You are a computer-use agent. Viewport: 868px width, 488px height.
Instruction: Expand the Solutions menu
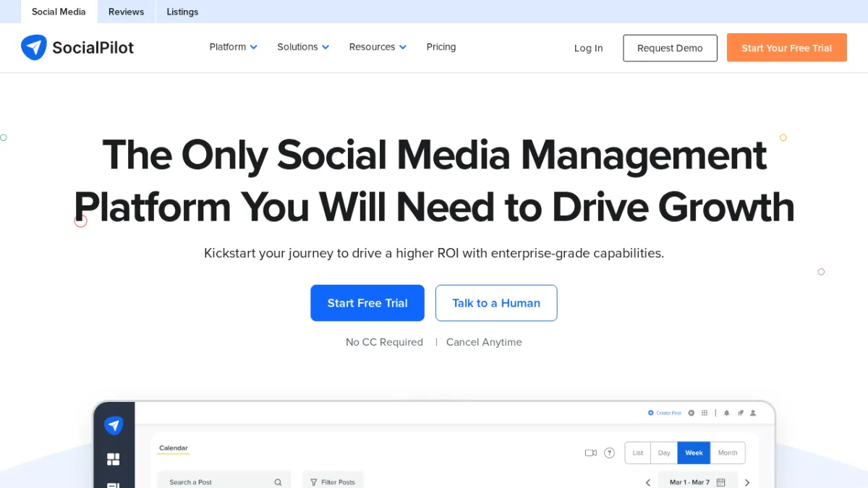point(303,47)
